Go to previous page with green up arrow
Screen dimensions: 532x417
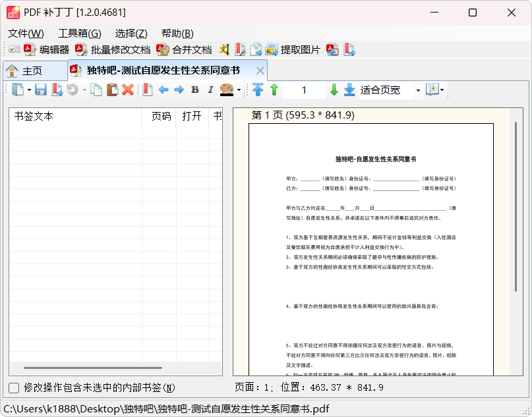tap(274, 90)
